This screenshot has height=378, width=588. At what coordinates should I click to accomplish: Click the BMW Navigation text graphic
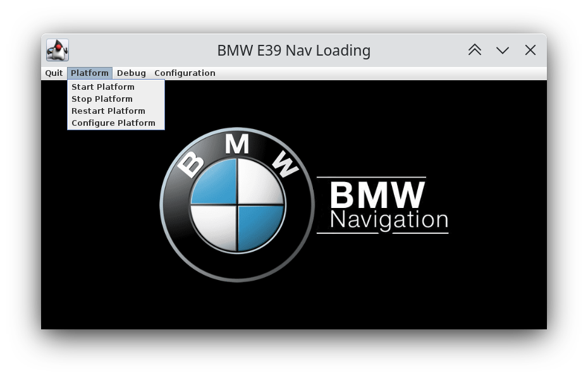pyautogui.click(x=383, y=205)
